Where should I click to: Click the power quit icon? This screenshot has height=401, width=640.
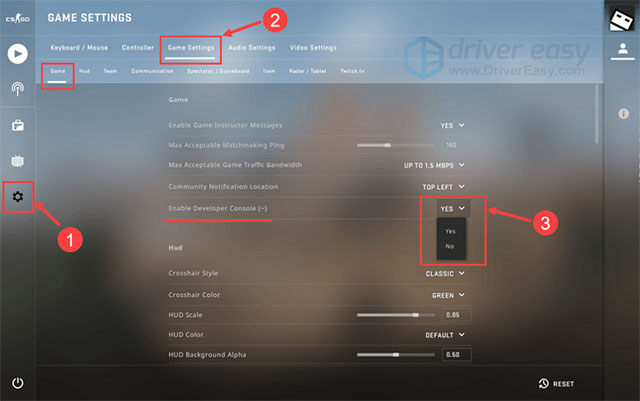(x=18, y=383)
